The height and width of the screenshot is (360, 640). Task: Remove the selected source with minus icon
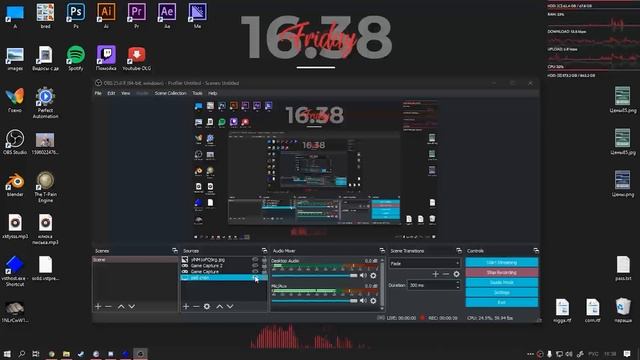pyautogui.click(x=196, y=306)
